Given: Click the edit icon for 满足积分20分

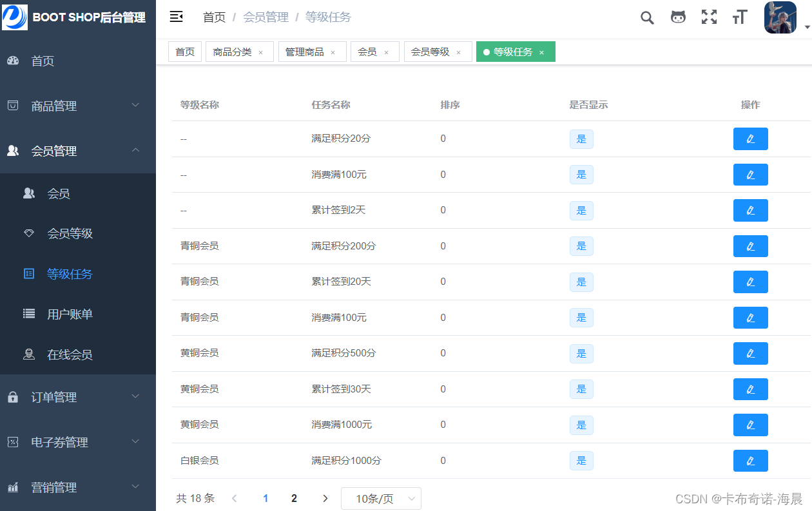Looking at the screenshot, I should coord(750,139).
